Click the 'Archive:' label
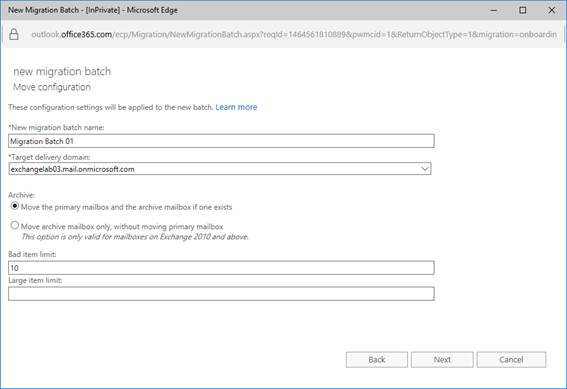 tap(21, 195)
